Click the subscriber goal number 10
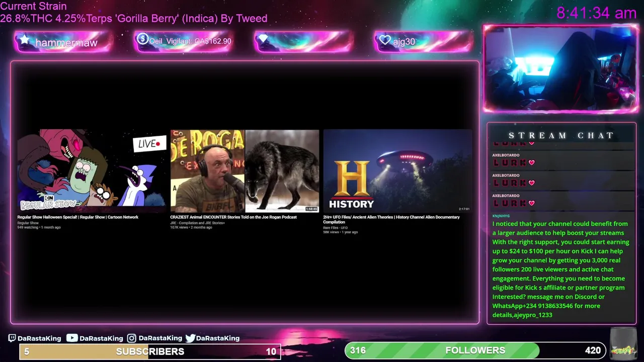The image size is (644, 362). pyautogui.click(x=271, y=351)
